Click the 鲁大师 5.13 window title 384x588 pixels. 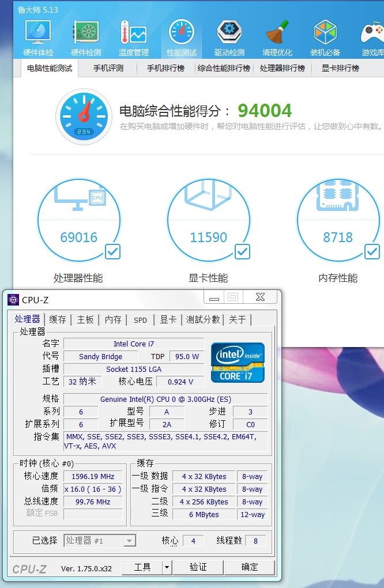(x=38, y=10)
